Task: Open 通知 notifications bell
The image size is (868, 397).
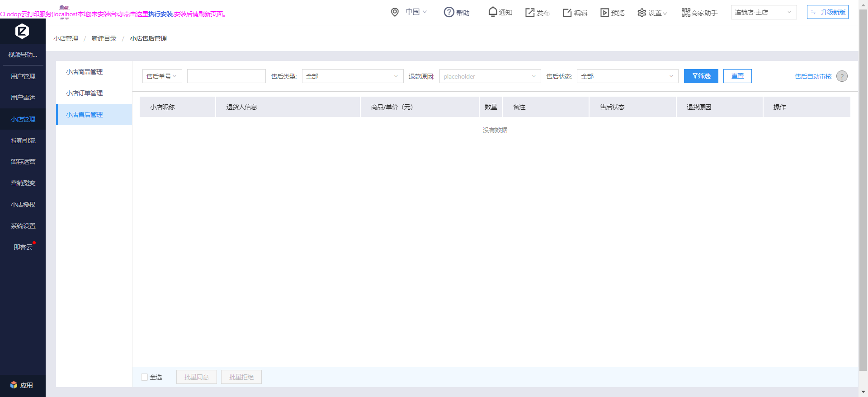Action: click(x=493, y=12)
